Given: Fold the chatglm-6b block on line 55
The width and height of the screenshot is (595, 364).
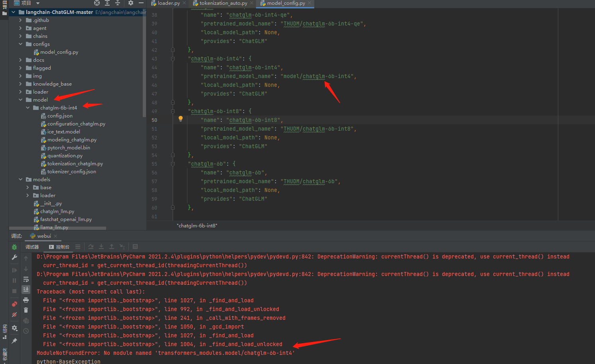Looking at the screenshot, I should (x=173, y=164).
